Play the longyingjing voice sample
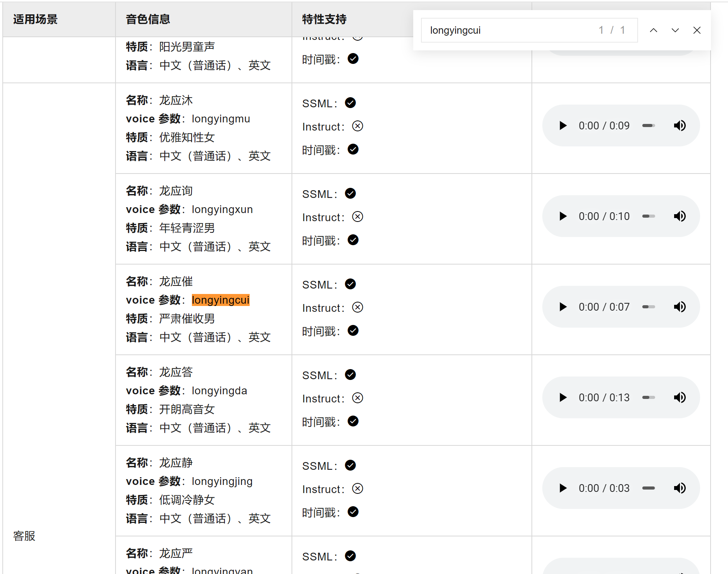This screenshot has width=728, height=574. [x=563, y=488]
